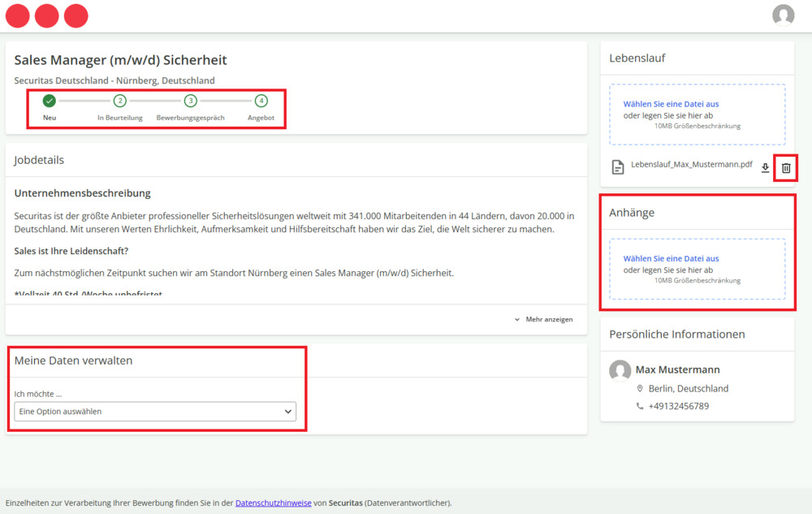The width and height of the screenshot is (812, 514).
Task: Click the phone number +49132456789
Action: point(678,406)
